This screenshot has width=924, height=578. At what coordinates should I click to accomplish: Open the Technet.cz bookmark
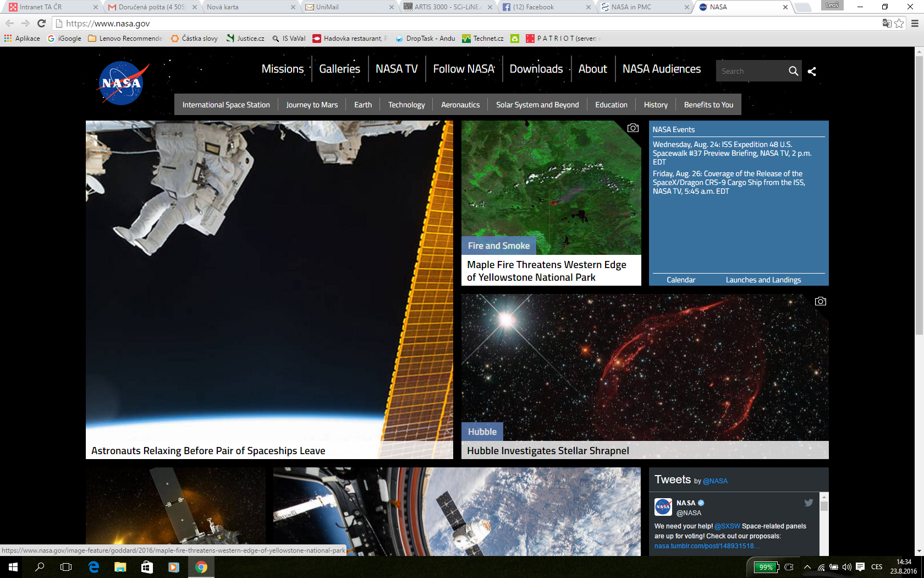pyautogui.click(x=482, y=39)
